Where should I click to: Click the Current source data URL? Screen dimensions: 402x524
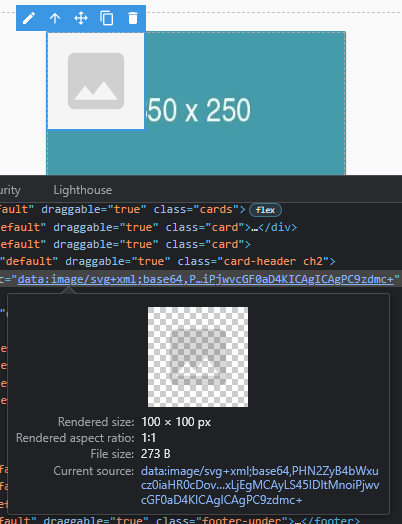pos(260,485)
